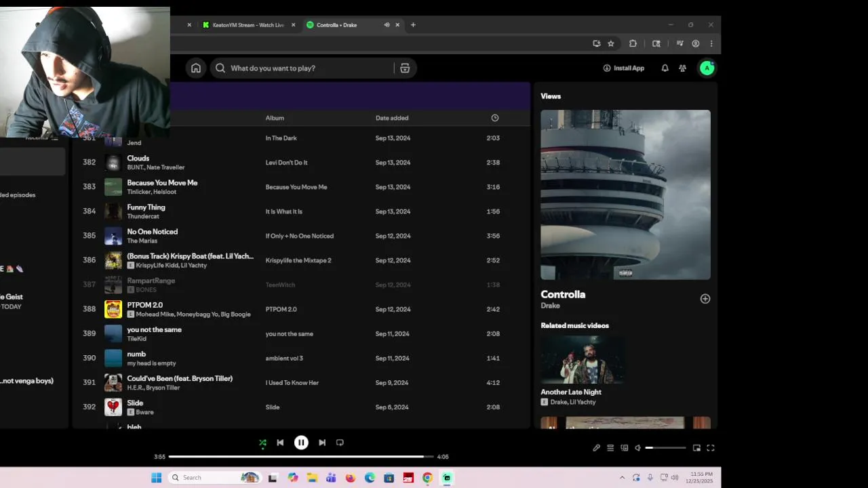Viewport: 868px width, 488px height.
Task: Adjust the volume slider
Action: point(665,448)
